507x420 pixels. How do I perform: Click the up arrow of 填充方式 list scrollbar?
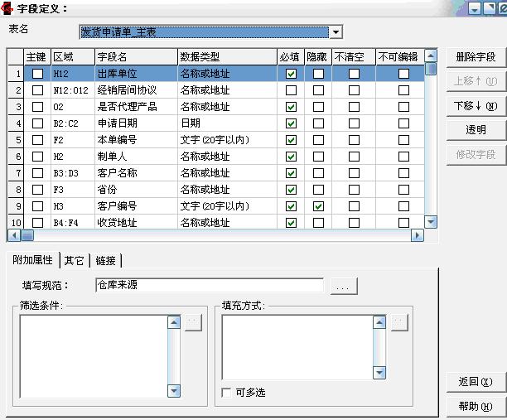coord(380,321)
